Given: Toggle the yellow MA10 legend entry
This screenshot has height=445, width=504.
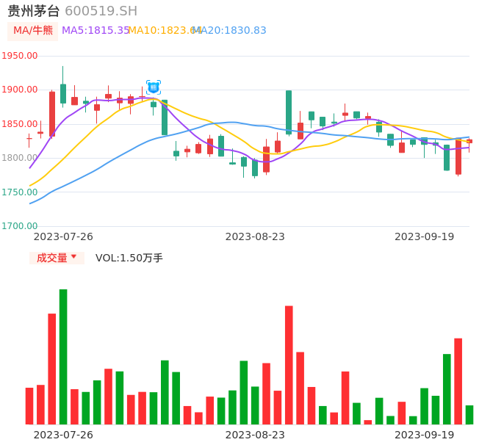Looking at the screenshot, I should click(x=163, y=31).
